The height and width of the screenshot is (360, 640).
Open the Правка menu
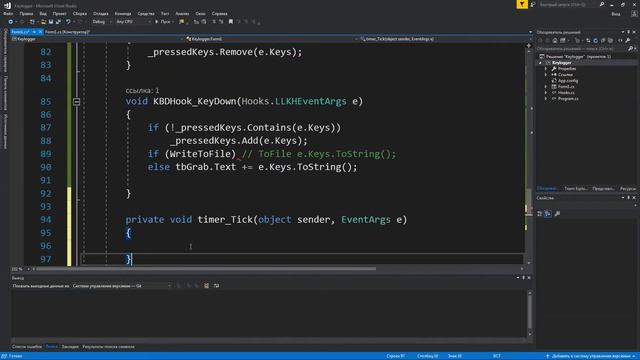click(x=26, y=13)
